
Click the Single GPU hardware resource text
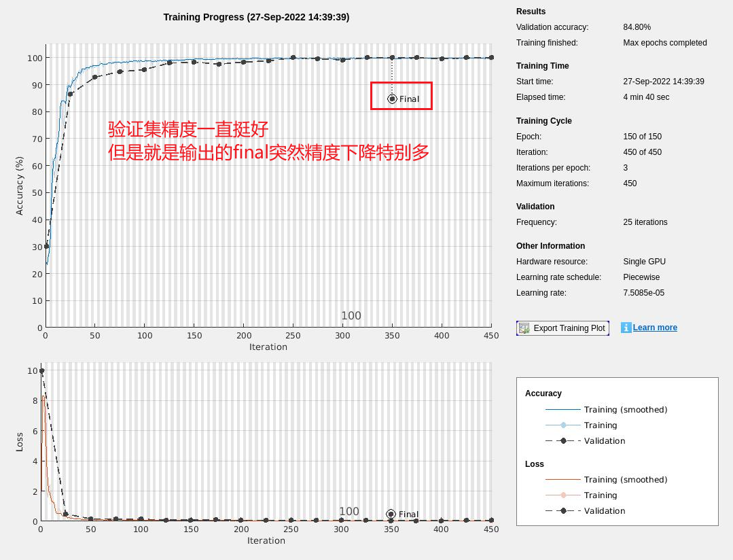point(644,262)
